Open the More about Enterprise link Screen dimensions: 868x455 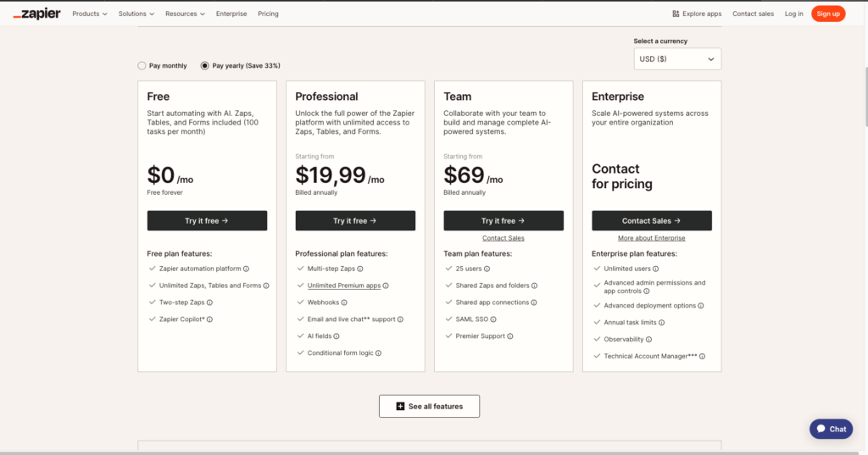coord(652,238)
